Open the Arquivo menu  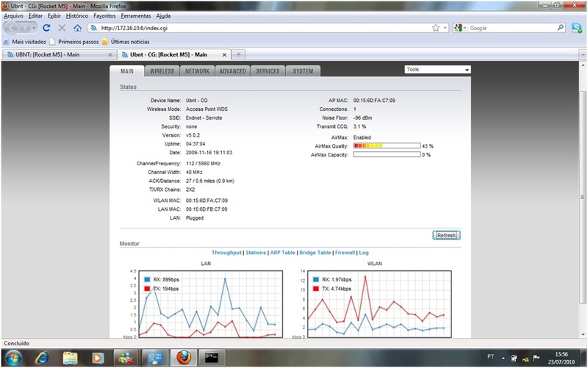point(13,15)
